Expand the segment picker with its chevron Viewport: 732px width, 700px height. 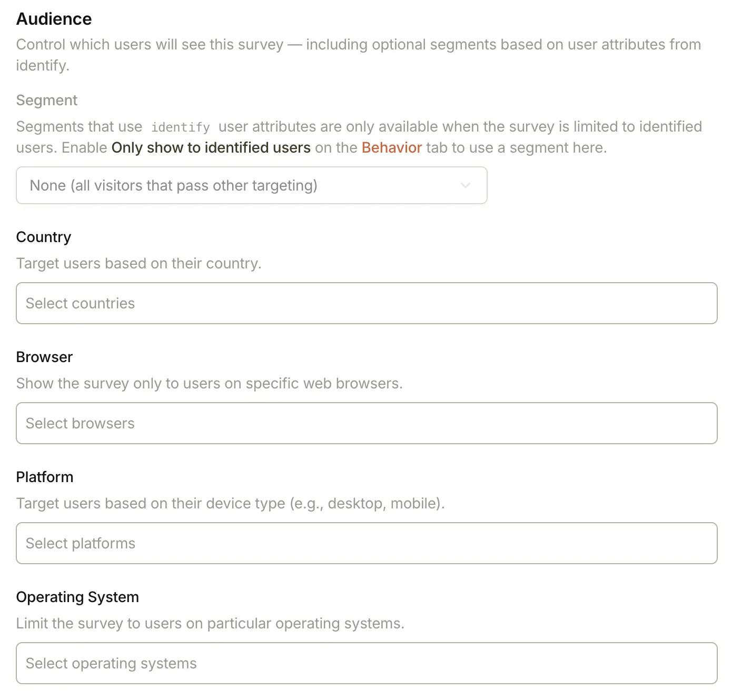point(466,185)
